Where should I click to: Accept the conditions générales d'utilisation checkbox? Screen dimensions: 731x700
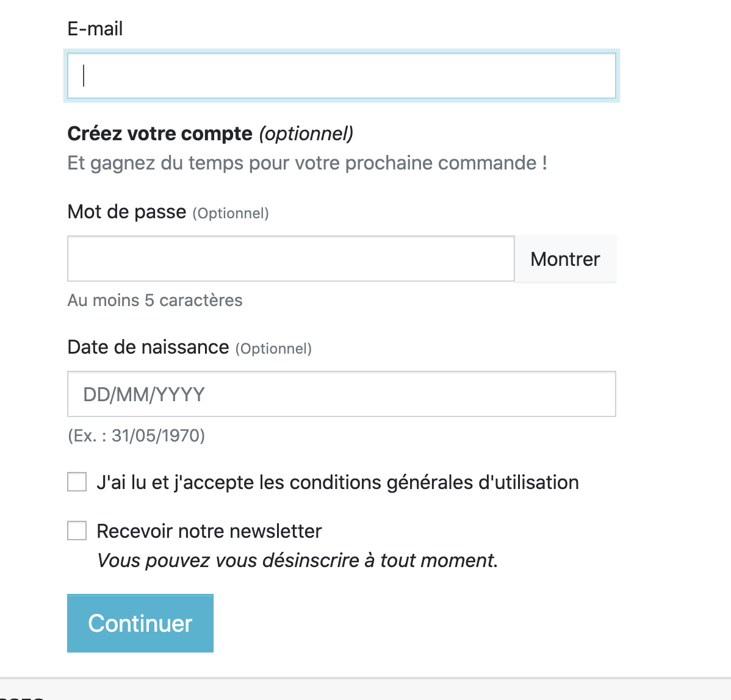77,482
